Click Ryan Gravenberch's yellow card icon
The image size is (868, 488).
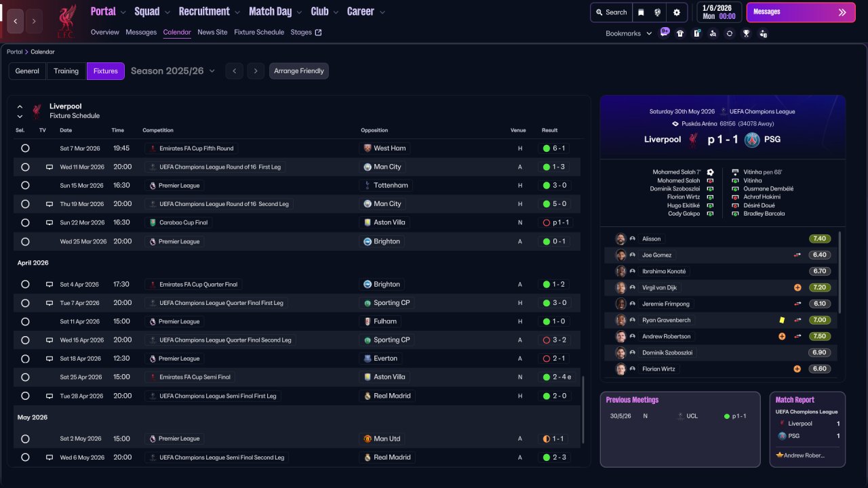(x=782, y=320)
